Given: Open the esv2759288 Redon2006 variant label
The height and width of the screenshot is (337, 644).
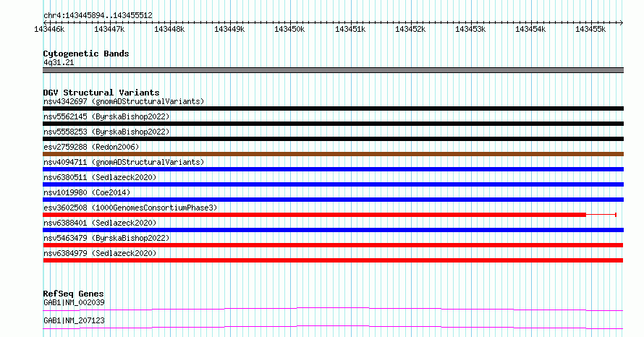Looking at the screenshot, I should coord(91,147).
